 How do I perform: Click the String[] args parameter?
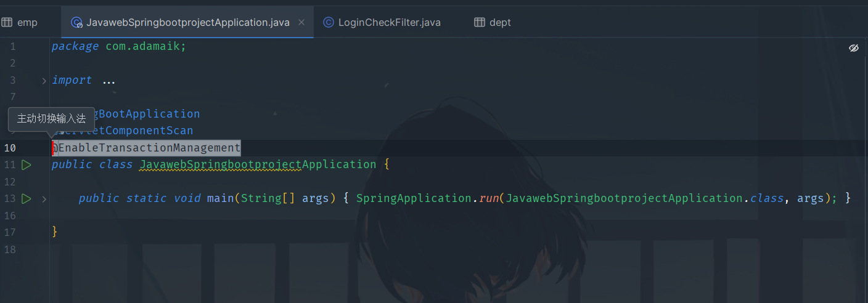pyautogui.click(x=285, y=198)
